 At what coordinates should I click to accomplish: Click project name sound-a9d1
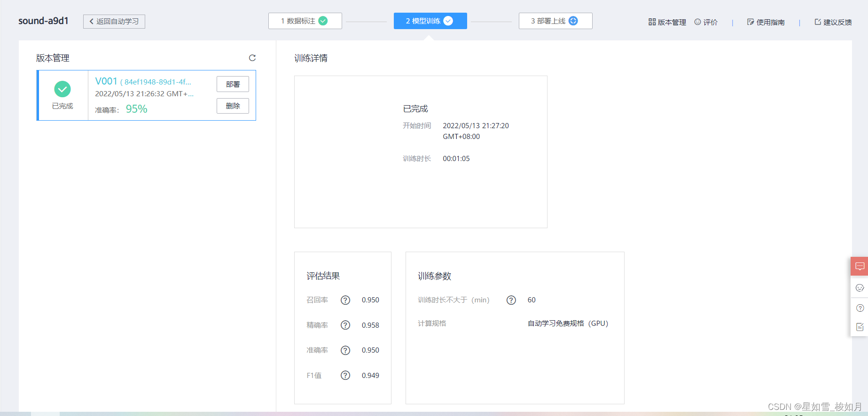coord(43,21)
